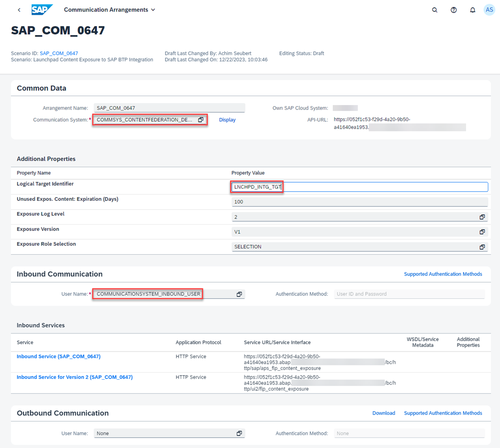Click the aps_flp_content_exposure service URL
500x448 pixels.
pyautogui.click(x=320, y=362)
